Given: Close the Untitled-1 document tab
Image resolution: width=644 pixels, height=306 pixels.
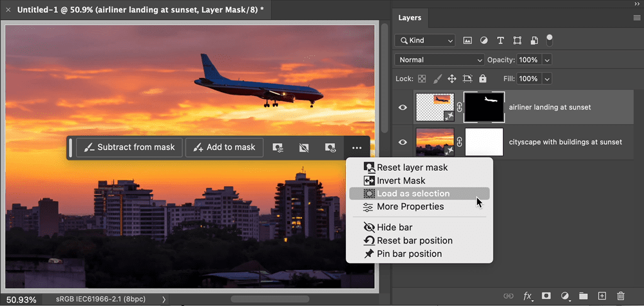Looking at the screenshot, I should 8,10.
